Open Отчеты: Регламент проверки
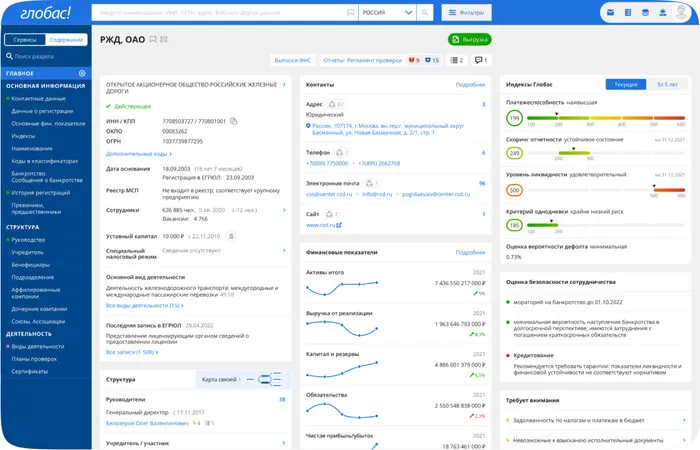Viewport: 700px width, 450px height. (362, 60)
